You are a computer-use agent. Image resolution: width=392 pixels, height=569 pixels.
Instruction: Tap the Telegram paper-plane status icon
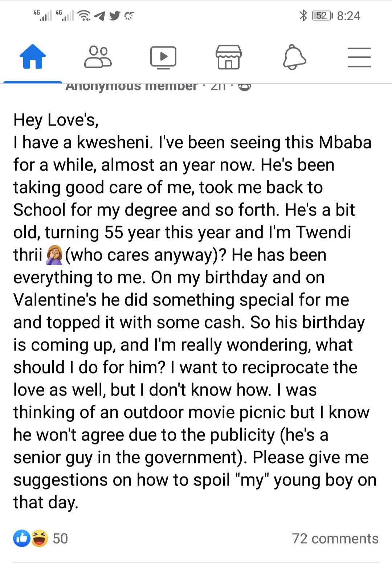pos(100,16)
